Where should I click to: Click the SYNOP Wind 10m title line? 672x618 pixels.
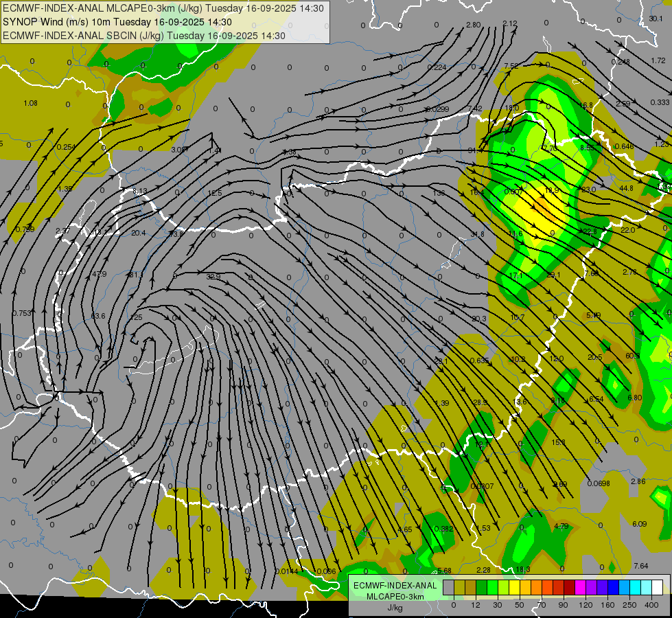coord(117,22)
